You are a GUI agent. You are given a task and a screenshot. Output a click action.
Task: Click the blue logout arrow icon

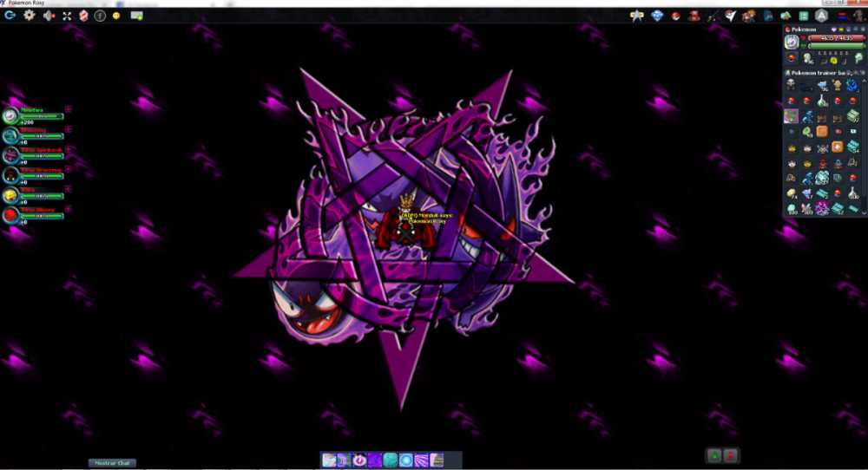[10, 16]
